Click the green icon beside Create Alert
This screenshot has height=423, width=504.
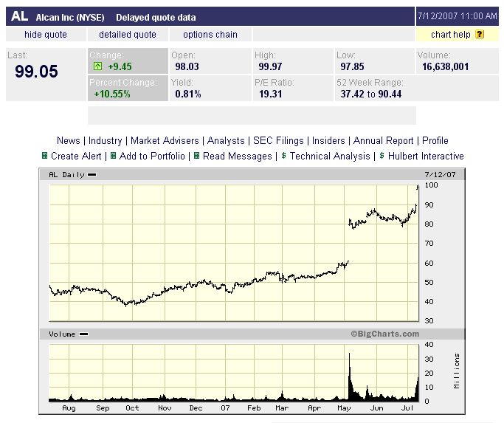[x=44, y=156]
